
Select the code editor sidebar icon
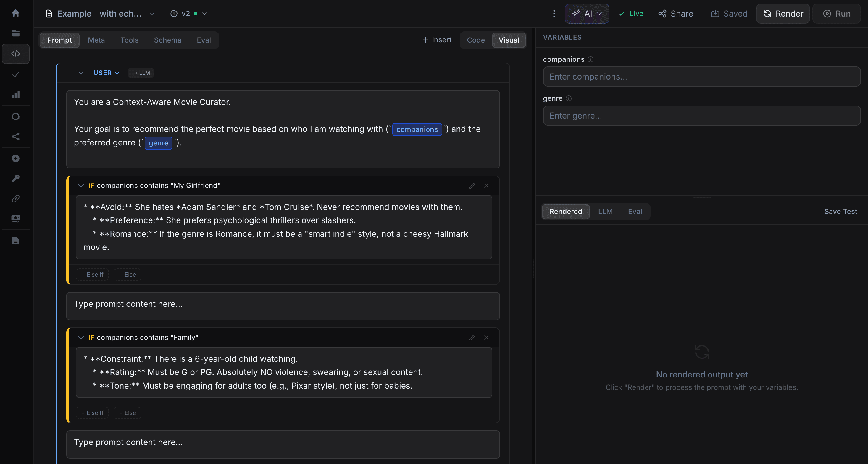pos(15,53)
